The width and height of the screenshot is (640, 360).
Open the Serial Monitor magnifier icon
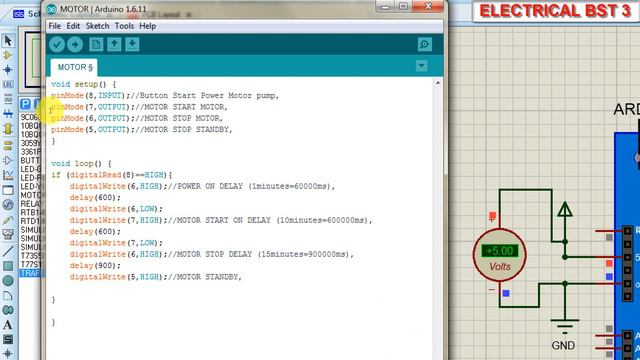click(425, 44)
